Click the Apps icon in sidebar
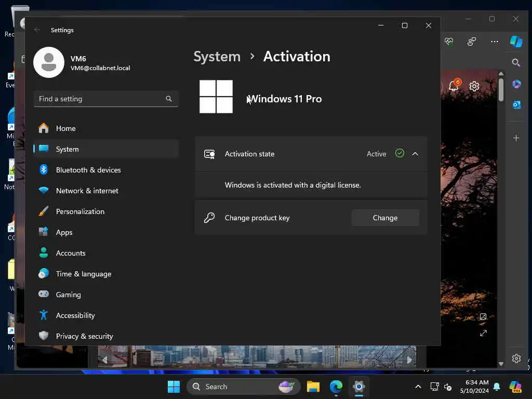 coord(44,232)
